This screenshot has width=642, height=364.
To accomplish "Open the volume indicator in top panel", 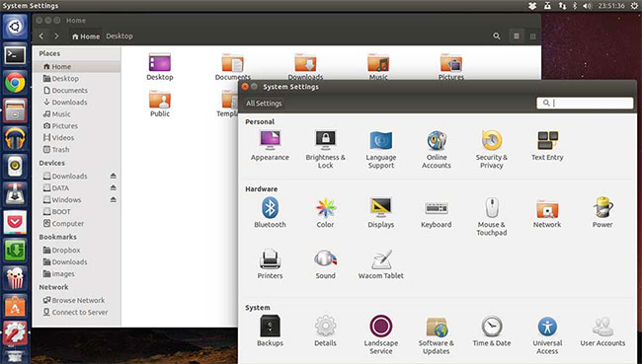I will pyautogui.click(x=587, y=6).
